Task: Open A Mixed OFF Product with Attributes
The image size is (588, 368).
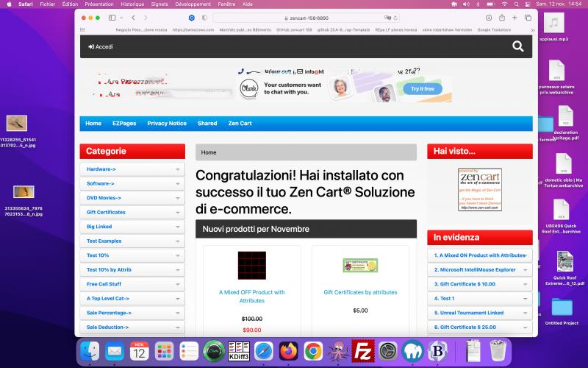Action: pyautogui.click(x=251, y=297)
